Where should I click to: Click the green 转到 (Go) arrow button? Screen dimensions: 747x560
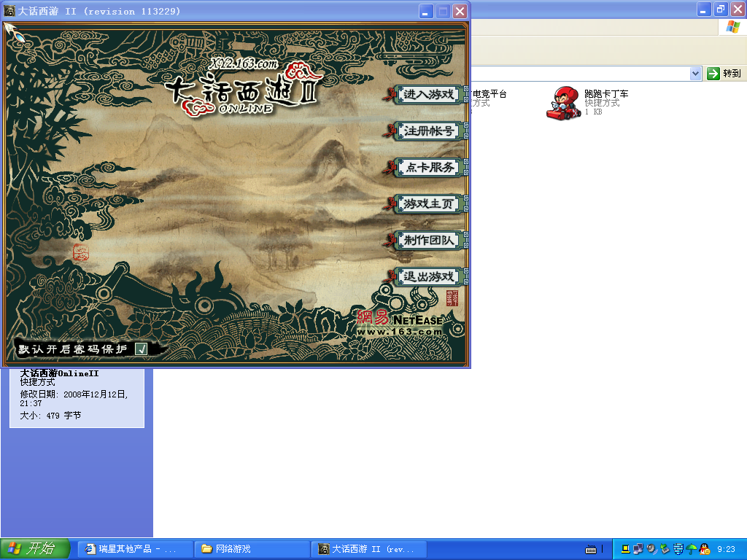point(713,74)
